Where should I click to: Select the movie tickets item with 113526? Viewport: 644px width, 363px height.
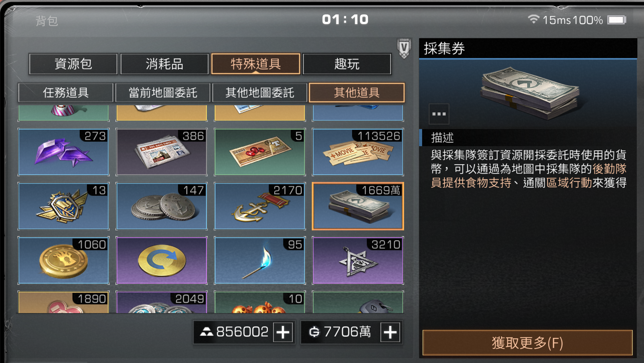[x=358, y=152]
